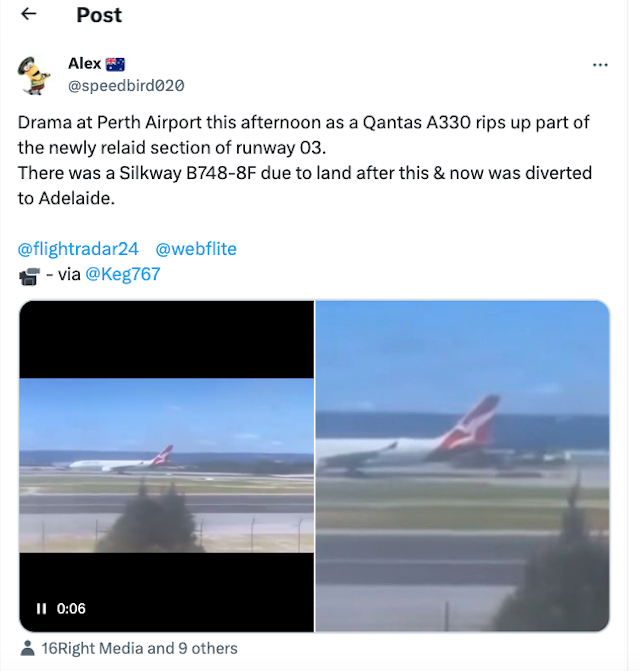Image resolution: width=640 pixels, height=671 pixels.
Task: Click the Australian flag emoji beside Alex
Action: tap(115, 64)
